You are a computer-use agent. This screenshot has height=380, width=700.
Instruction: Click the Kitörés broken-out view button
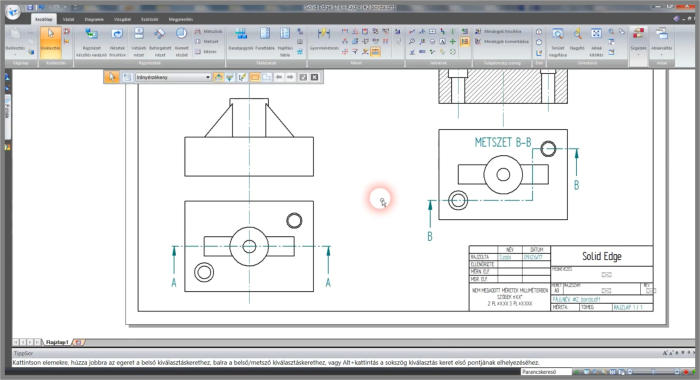(x=206, y=52)
